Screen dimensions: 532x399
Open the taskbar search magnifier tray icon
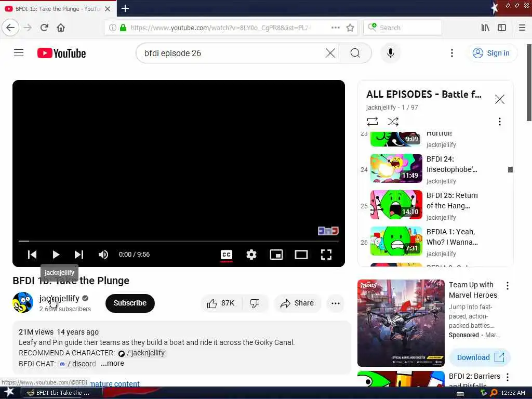494,393
